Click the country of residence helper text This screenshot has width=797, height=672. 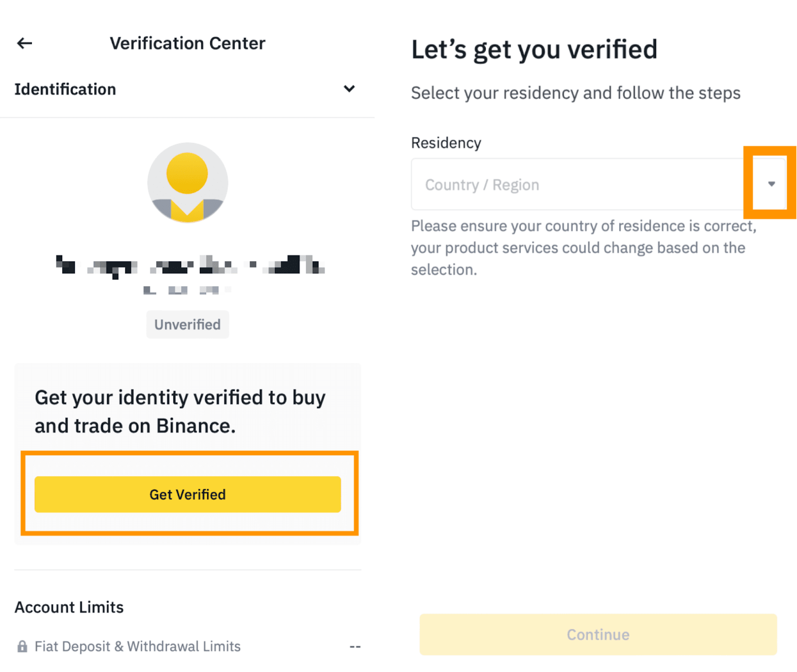pos(583,248)
